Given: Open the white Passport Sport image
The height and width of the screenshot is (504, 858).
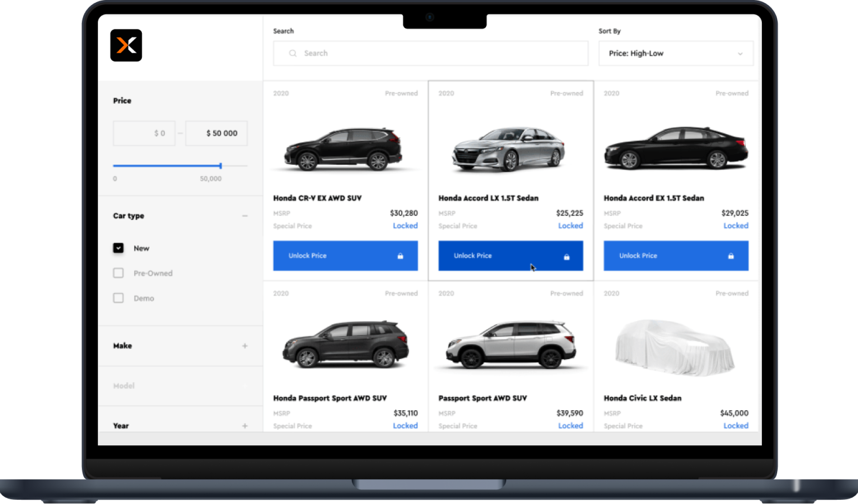Looking at the screenshot, I should tap(511, 345).
